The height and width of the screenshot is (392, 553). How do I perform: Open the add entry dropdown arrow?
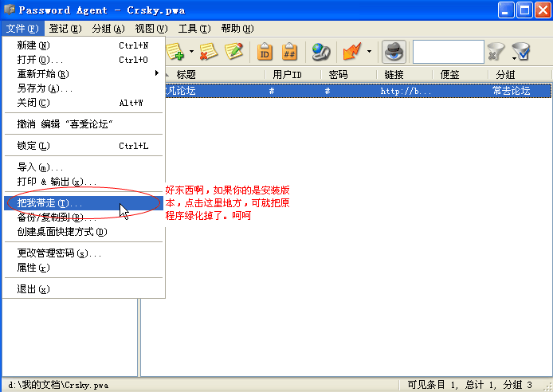click(191, 52)
